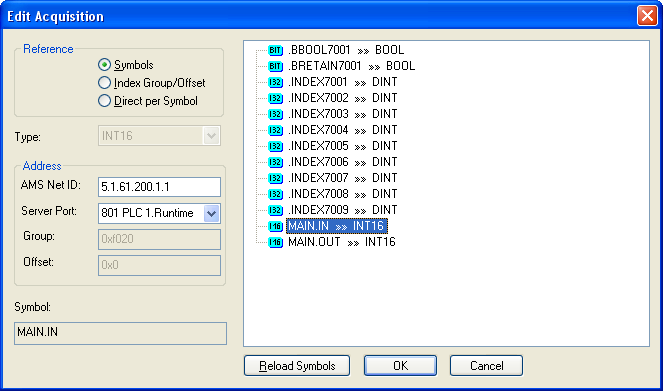This screenshot has width=663, height=391.
Task: Select the .INDEX7007 DINT symbol
Action: 342,178
